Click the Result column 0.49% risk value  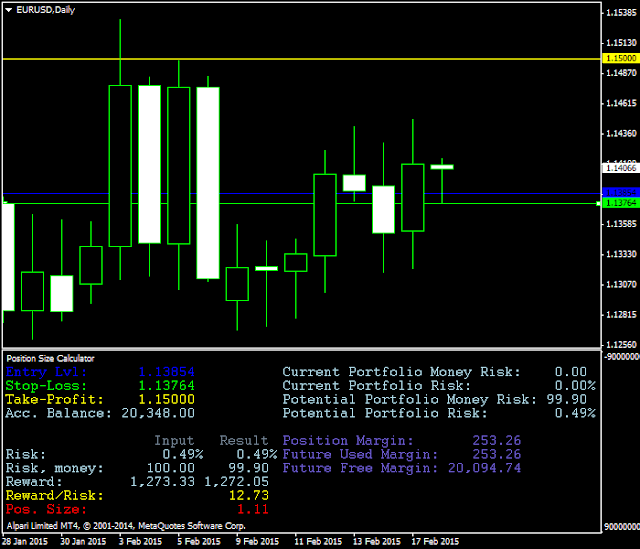256,454
